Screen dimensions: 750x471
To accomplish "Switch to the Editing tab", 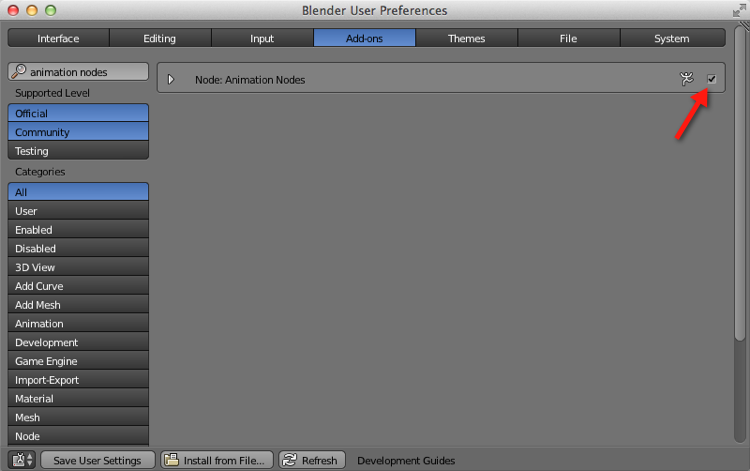I will pyautogui.click(x=160, y=38).
